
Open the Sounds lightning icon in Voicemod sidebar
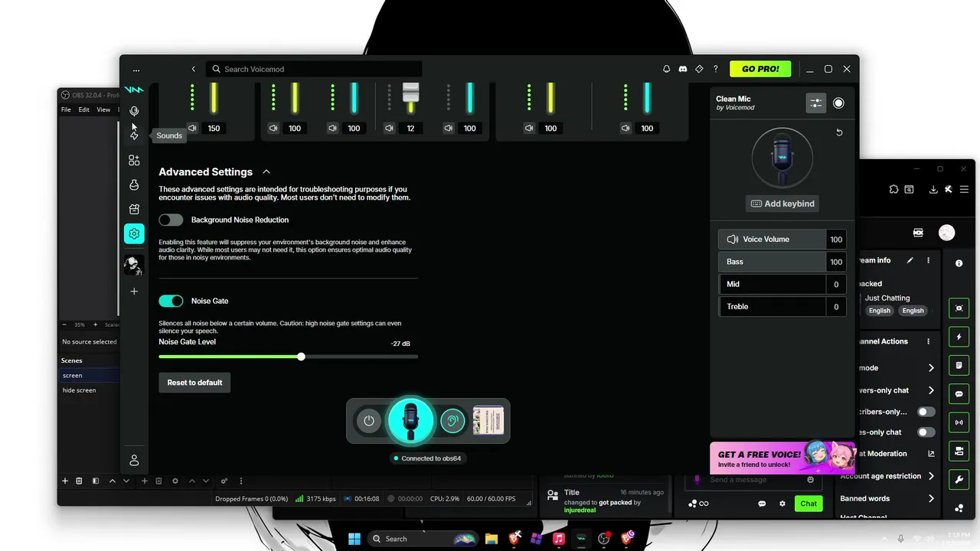pos(134,135)
